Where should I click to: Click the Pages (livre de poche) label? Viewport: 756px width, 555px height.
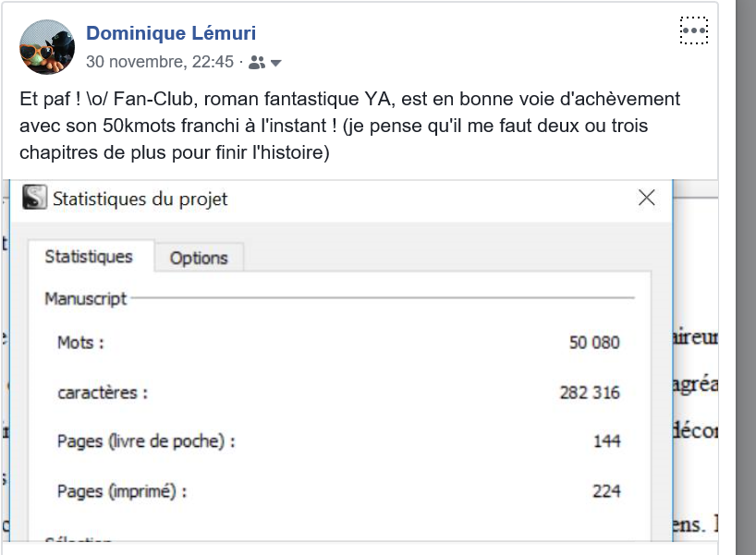(x=146, y=441)
